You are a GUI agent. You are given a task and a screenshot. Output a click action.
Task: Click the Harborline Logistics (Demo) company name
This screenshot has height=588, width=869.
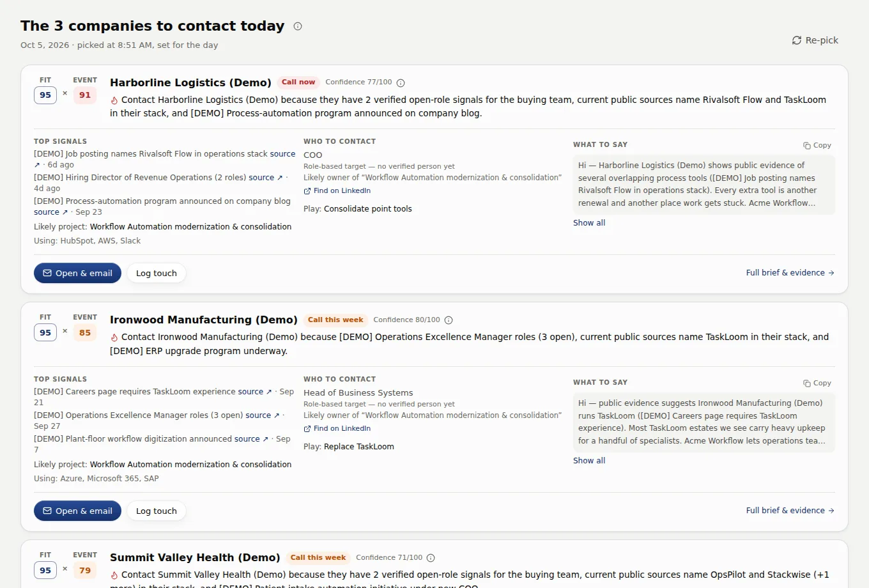pos(190,82)
